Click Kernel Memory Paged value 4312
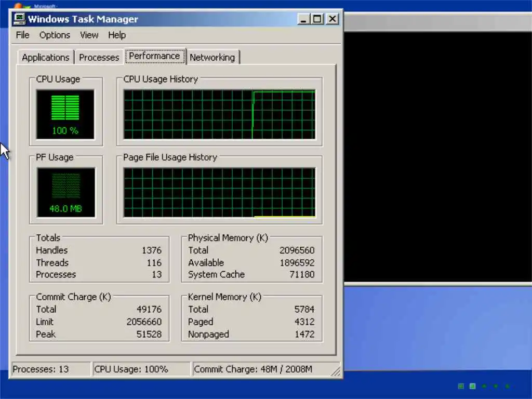The height and width of the screenshot is (399, 532). 304,322
